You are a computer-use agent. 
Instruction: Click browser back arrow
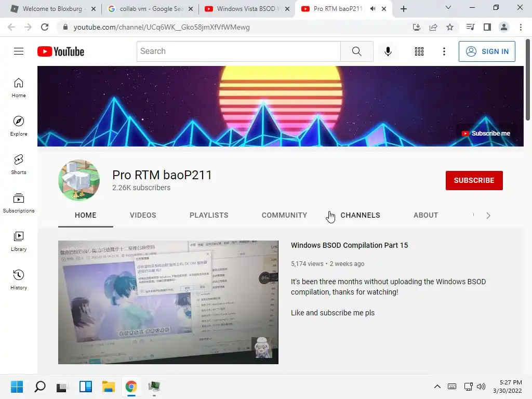[11, 27]
